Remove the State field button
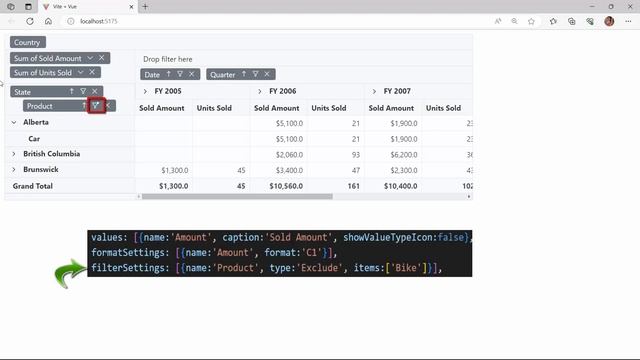This screenshot has width=640, height=360. 95,91
